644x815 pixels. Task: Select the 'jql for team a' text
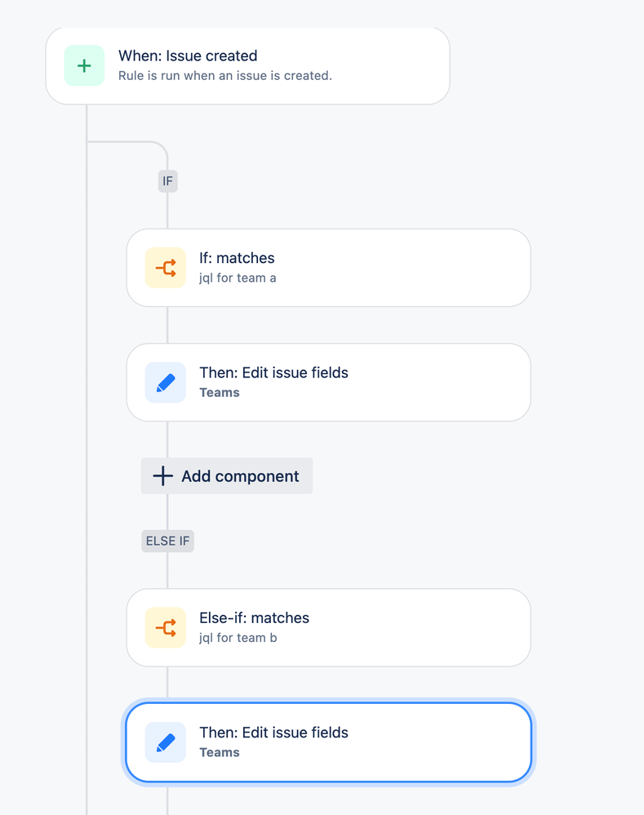coord(238,278)
